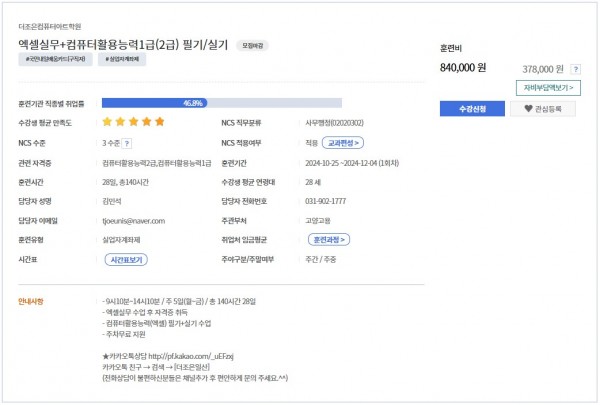Click the 모집마감 status badge
This screenshot has height=405, width=600.
tap(252, 46)
